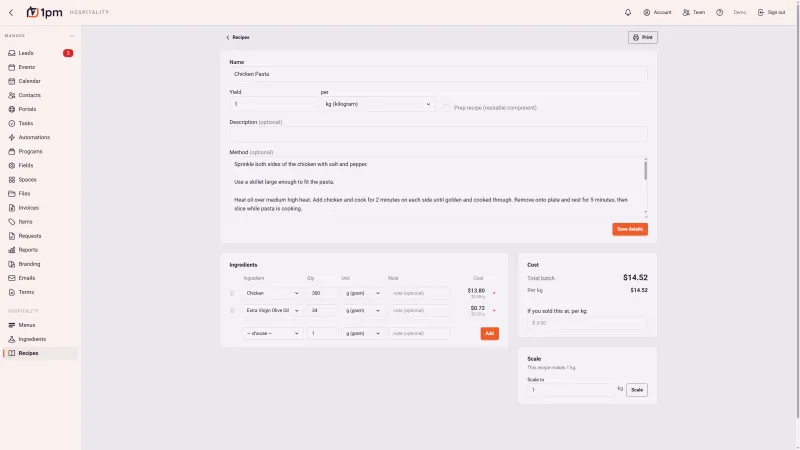
Task: Edit the Olive Oil quantity field
Action: point(322,311)
